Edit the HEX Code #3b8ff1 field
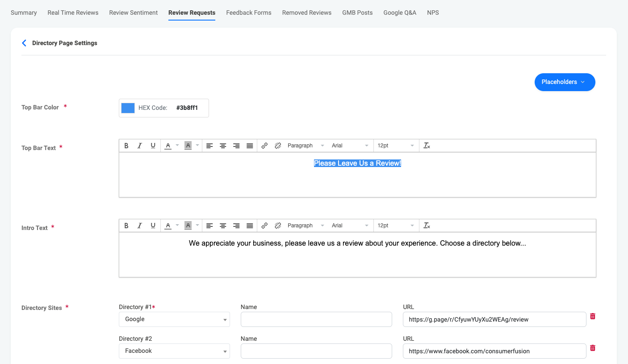 [187, 108]
